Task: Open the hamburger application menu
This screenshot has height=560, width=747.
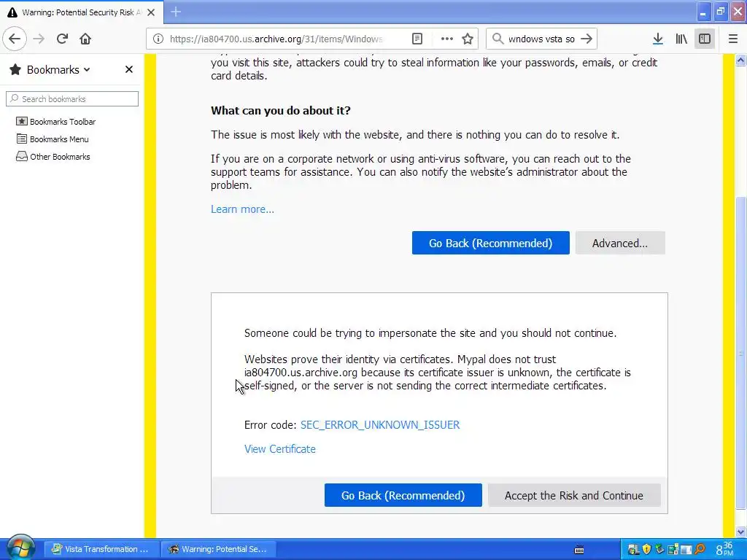Action: 733,39
